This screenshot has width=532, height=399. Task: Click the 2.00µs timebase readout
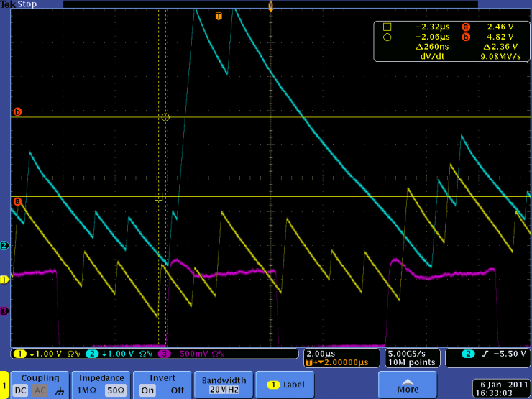click(x=318, y=354)
